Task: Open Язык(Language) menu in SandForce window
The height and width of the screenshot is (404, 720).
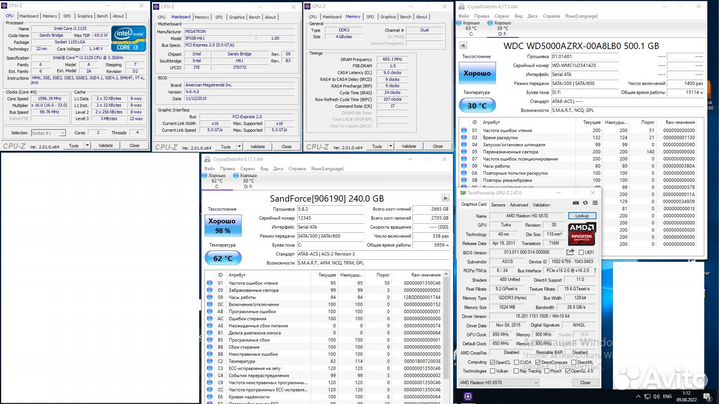Action: pyautogui.click(x=327, y=168)
